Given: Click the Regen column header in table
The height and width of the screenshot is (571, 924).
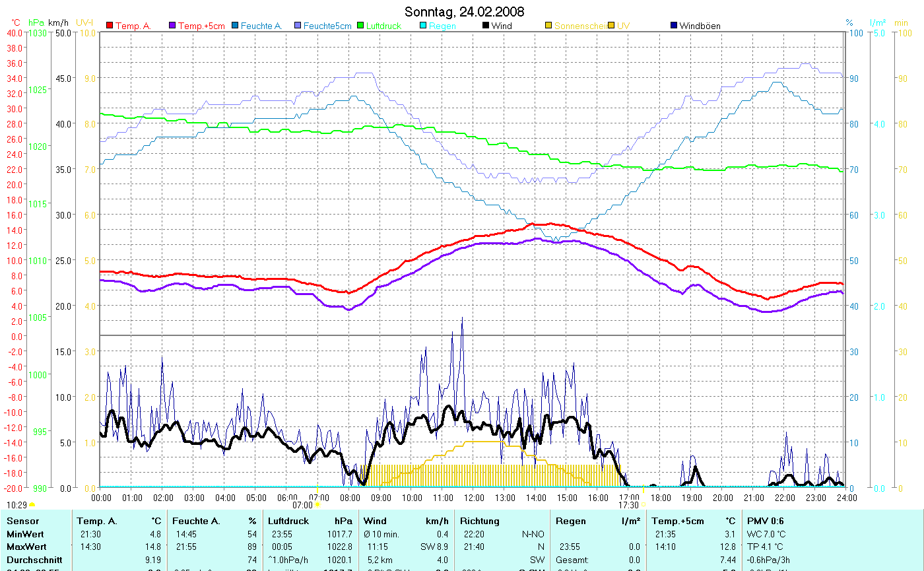Looking at the screenshot, I should coord(570,521).
